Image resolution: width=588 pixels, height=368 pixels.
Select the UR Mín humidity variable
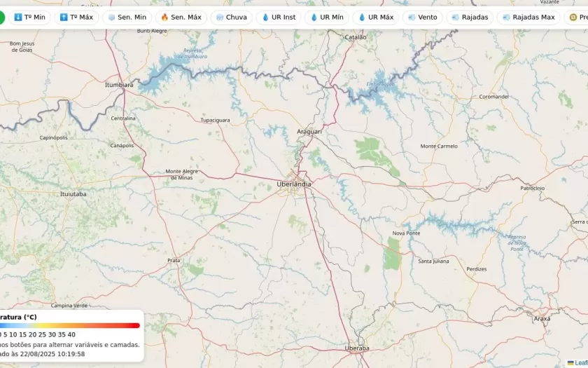click(x=327, y=18)
